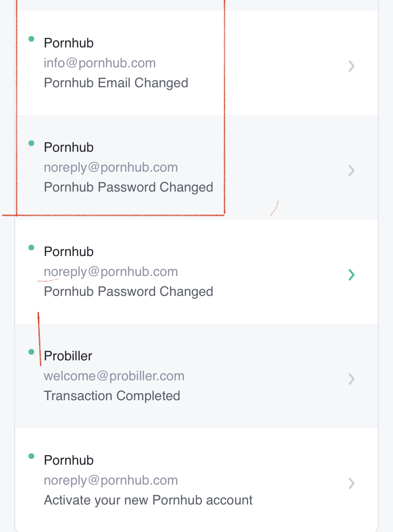Click the green dot on the Activate account email

[31, 456]
